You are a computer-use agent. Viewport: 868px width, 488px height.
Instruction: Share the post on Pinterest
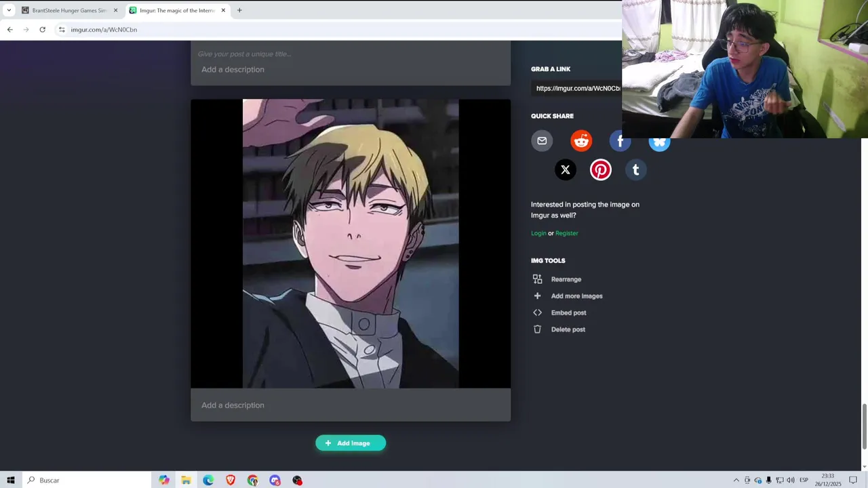[x=601, y=170]
